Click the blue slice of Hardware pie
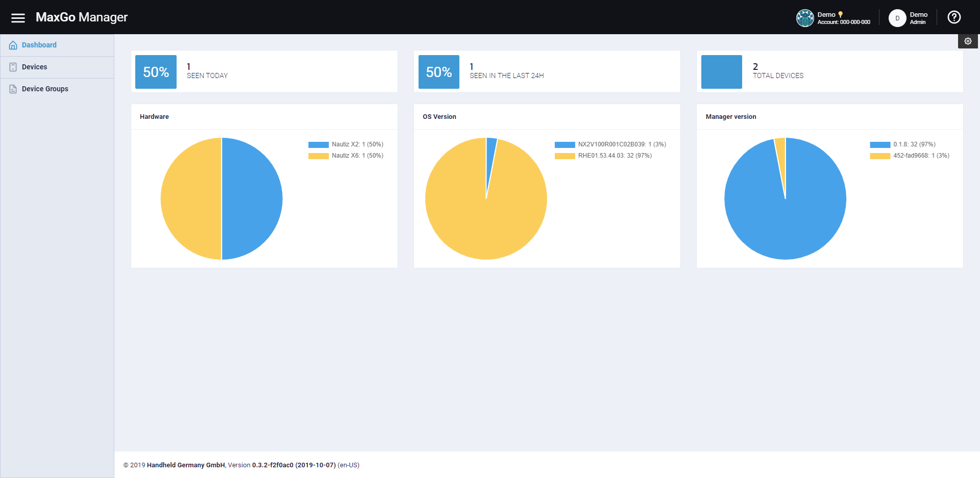This screenshot has height=478, width=980. [252, 198]
